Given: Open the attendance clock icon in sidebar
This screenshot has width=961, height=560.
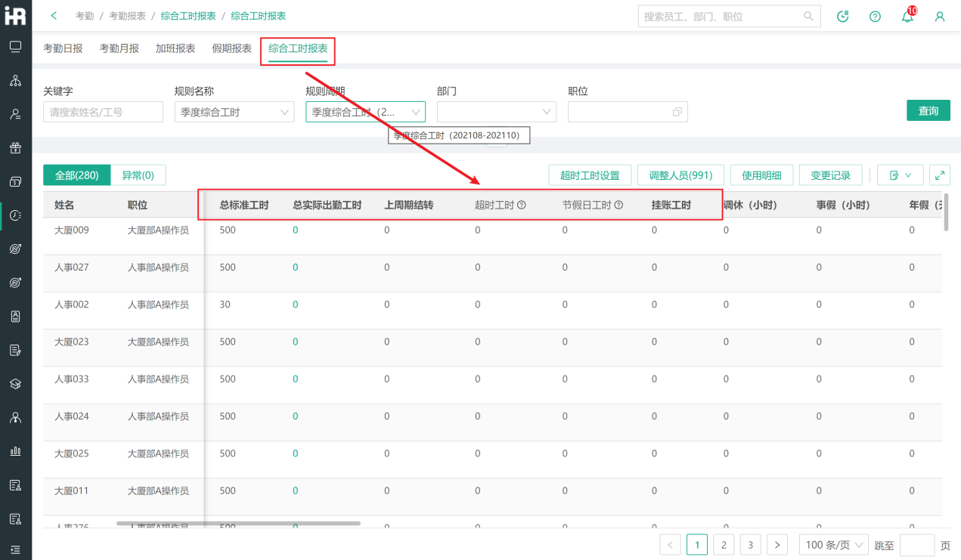Looking at the screenshot, I should click(15, 215).
